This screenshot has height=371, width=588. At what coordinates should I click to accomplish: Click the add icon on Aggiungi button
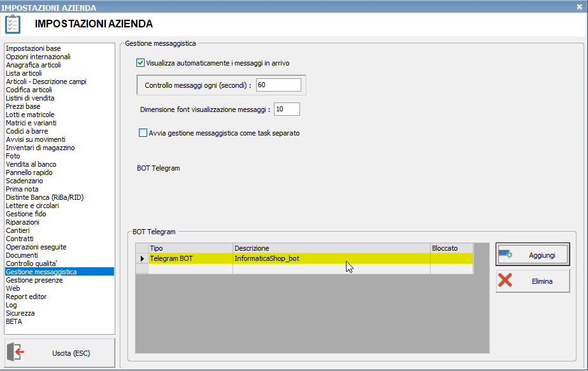click(x=505, y=255)
